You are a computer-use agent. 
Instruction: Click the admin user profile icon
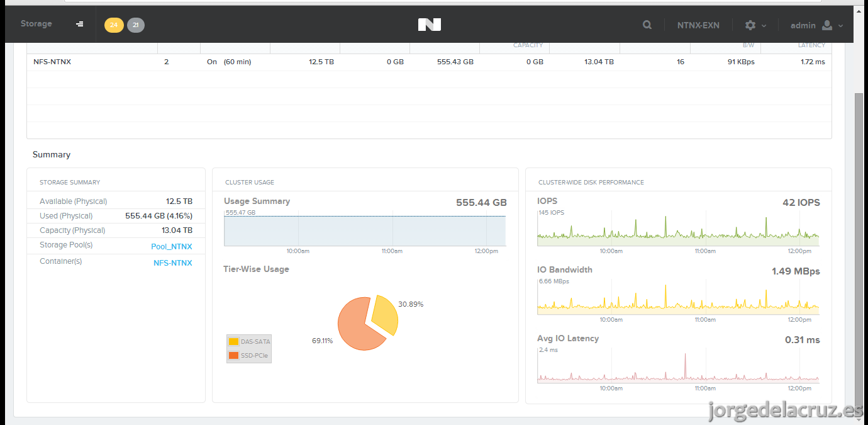click(x=827, y=25)
